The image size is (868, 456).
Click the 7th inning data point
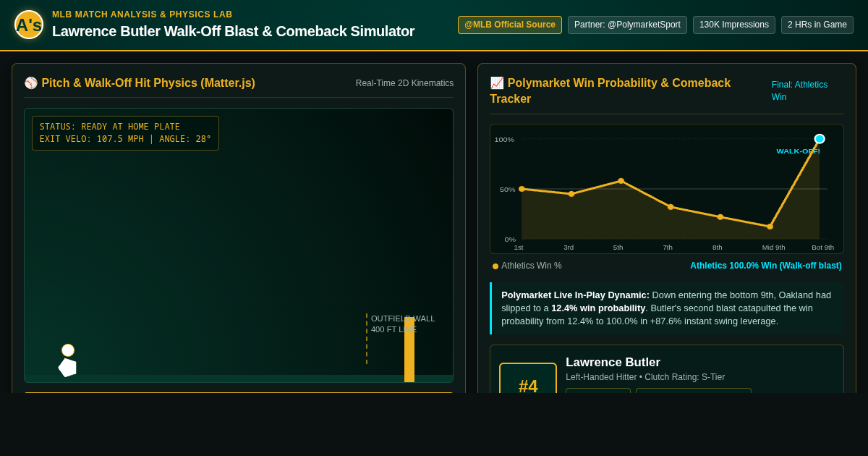[x=671, y=207]
